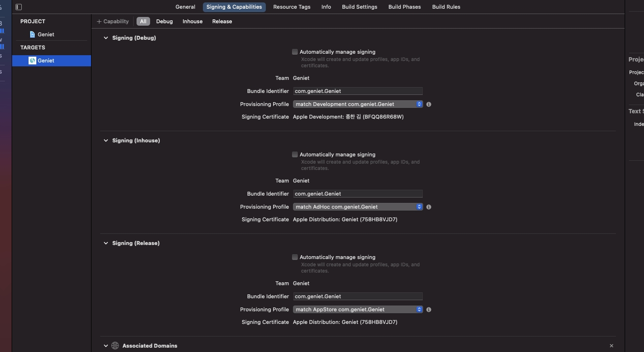Click info icon beside AdHoc provisioning profile

pyautogui.click(x=429, y=207)
